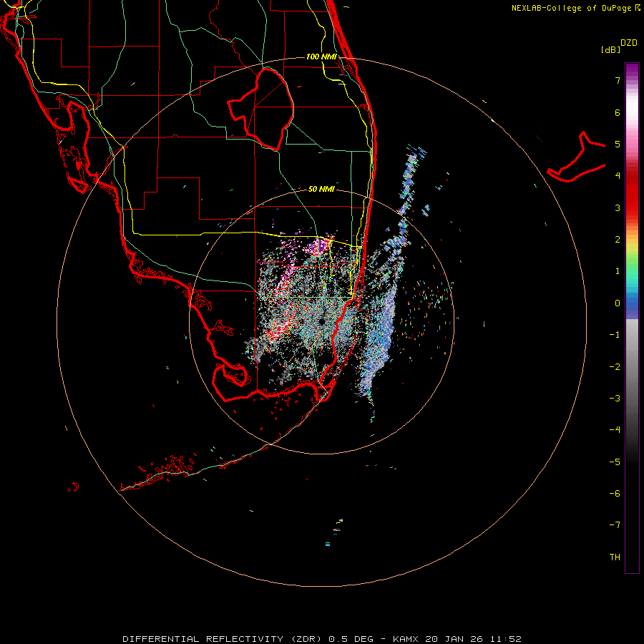Image resolution: width=644 pixels, height=644 pixels.
Task: Click the 7 value on color scale
Action: [x=618, y=80]
